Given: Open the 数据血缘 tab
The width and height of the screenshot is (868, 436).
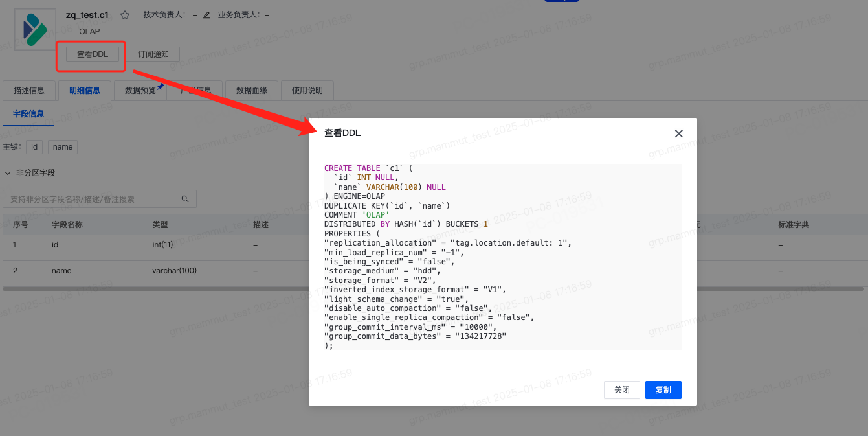Looking at the screenshot, I should (251, 91).
